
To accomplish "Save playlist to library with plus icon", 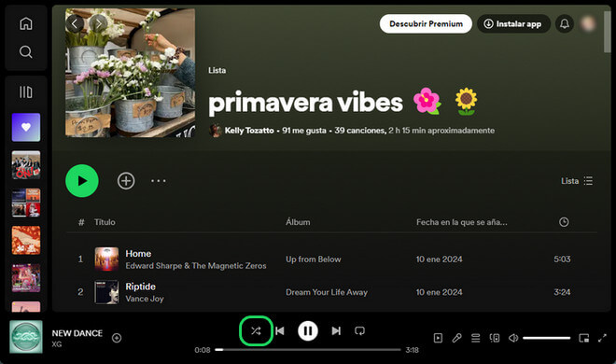I will click(x=126, y=181).
